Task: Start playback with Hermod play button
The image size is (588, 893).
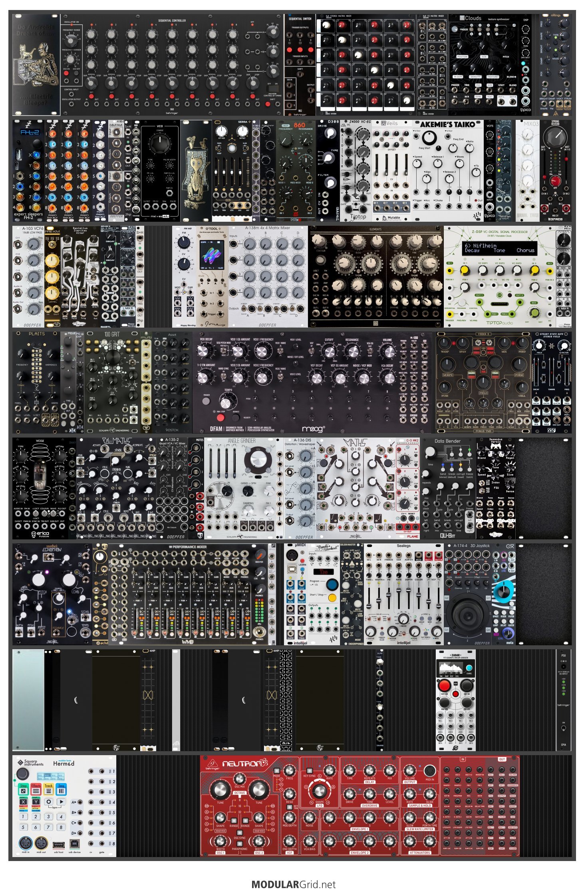Action: [x=61, y=802]
